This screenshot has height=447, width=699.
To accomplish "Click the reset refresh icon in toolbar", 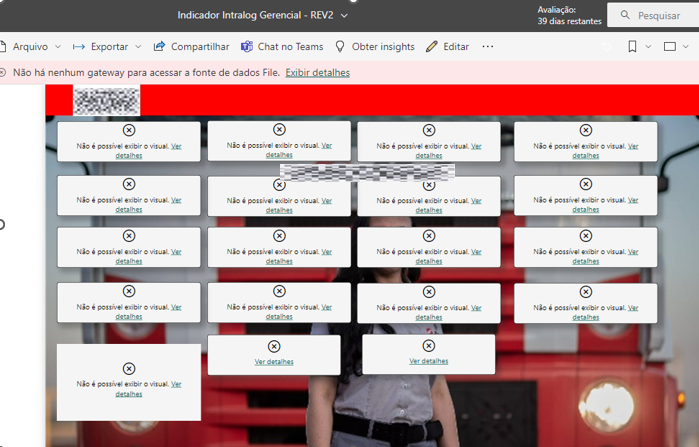I will [606, 47].
